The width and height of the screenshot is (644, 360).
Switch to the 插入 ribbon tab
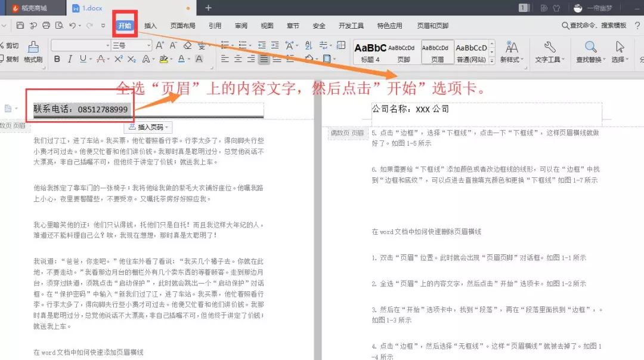[x=150, y=26]
